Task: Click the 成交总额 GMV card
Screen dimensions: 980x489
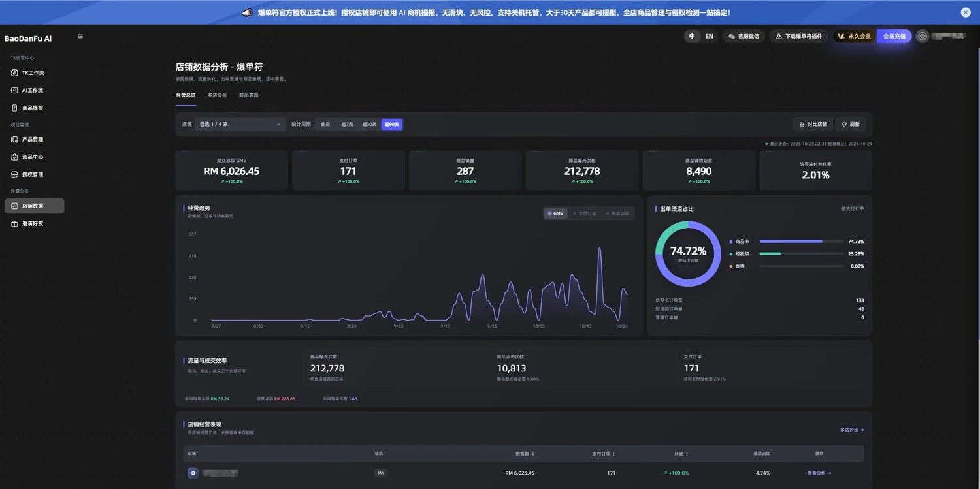Action: click(x=232, y=170)
